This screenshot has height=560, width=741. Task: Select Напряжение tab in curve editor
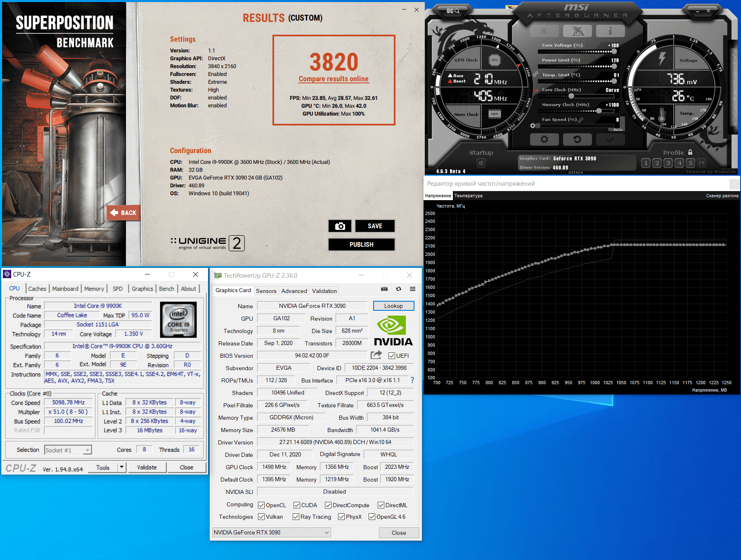(x=438, y=196)
